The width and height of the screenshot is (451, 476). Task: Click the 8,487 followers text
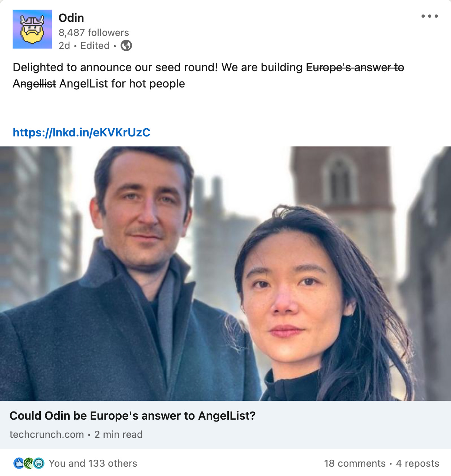pos(94,33)
